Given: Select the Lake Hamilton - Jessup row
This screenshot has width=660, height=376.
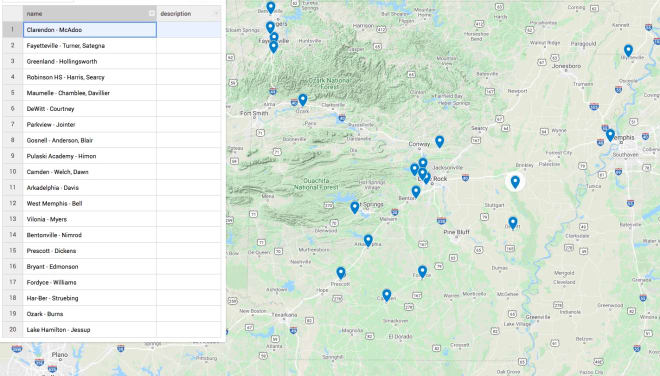Looking at the screenshot, I should pyautogui.click(x=112, y=330).
